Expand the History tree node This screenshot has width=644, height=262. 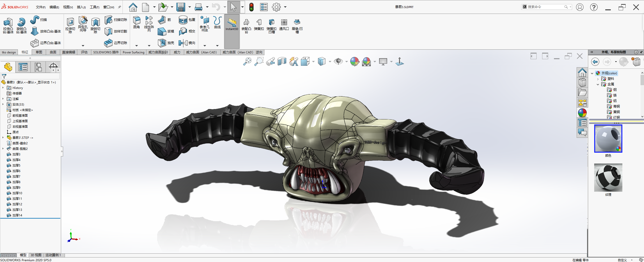point(3,88)
